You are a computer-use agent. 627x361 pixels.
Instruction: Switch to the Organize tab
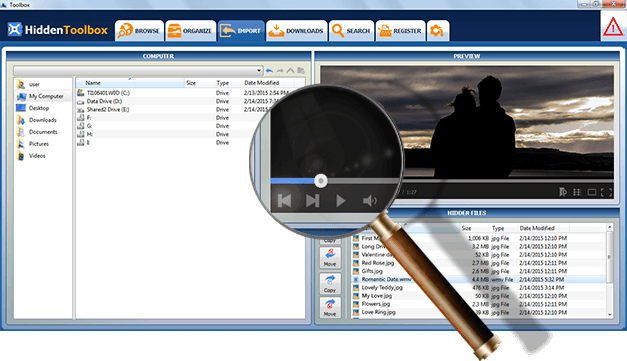point(191,31)
